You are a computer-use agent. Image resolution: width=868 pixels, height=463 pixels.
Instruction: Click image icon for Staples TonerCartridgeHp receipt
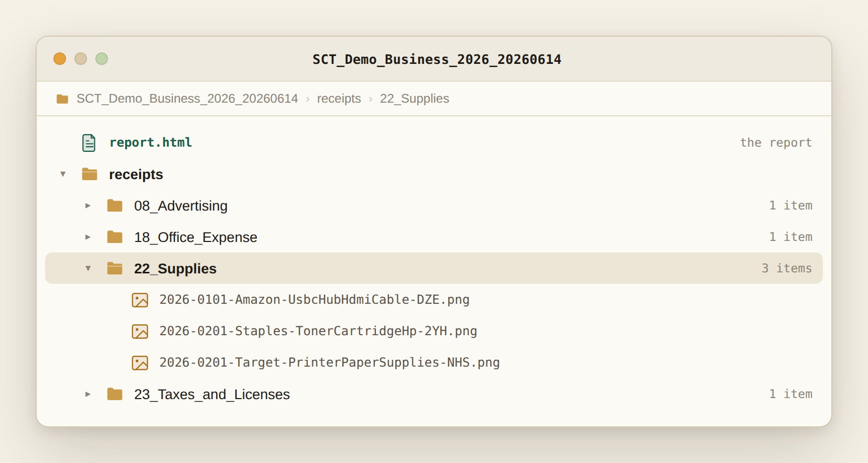click(x=140, y=332)
